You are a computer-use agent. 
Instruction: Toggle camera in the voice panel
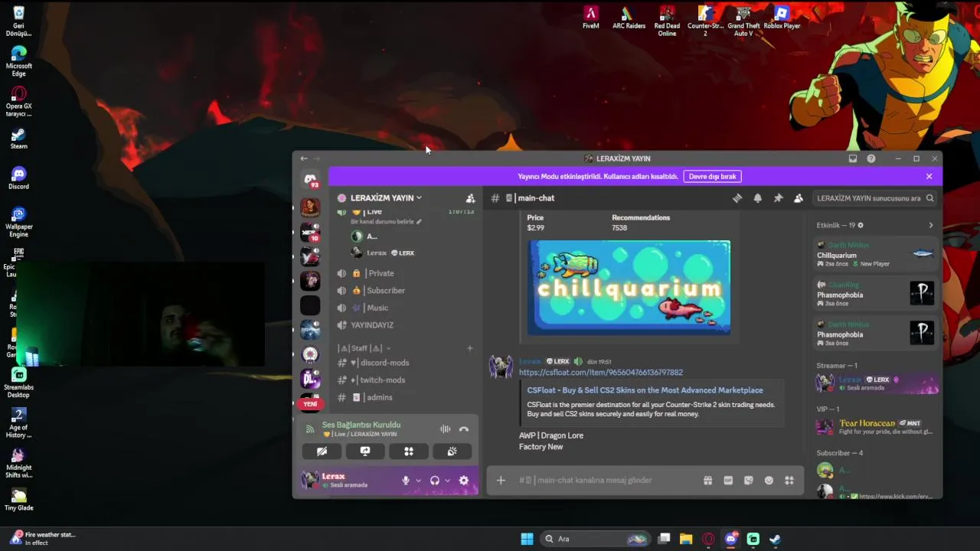tap(322, 452)
